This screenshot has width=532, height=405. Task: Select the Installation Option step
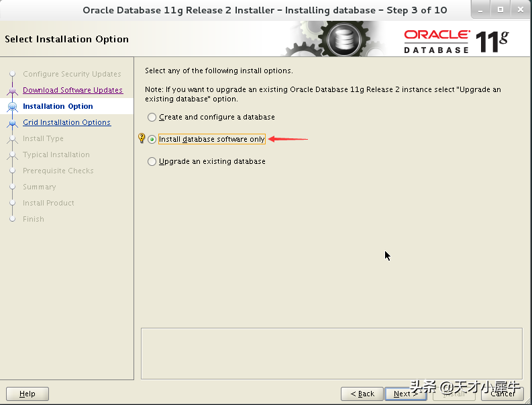[x=58, y=106]
